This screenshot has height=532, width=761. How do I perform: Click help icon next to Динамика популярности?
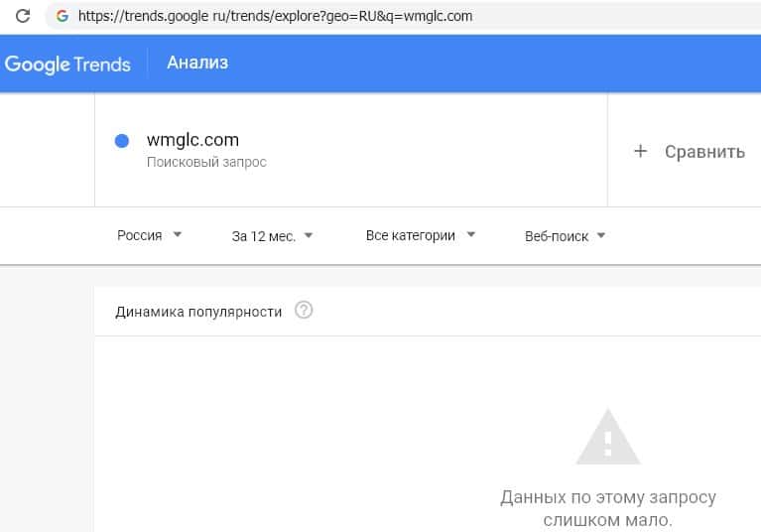click(305, 311)
